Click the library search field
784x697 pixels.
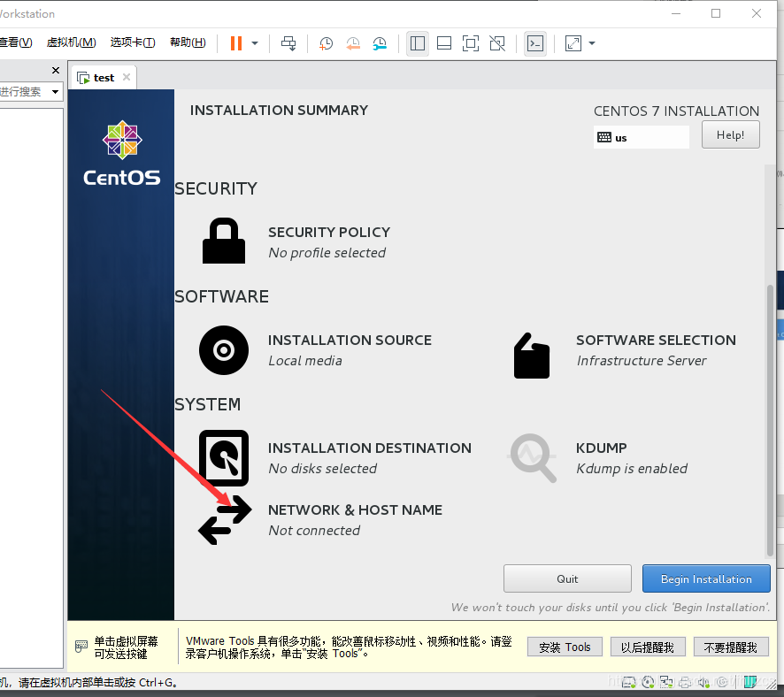coord(24,92)
